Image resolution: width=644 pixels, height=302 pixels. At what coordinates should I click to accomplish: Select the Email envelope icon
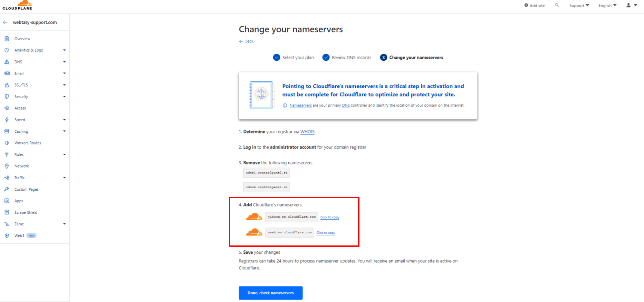pos(7,73)
